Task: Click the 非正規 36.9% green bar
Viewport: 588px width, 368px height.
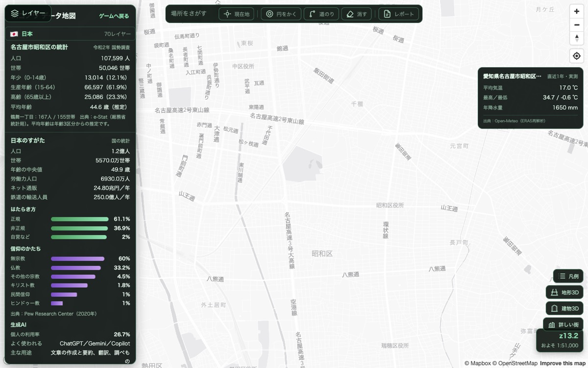Action: coord(79,228)
